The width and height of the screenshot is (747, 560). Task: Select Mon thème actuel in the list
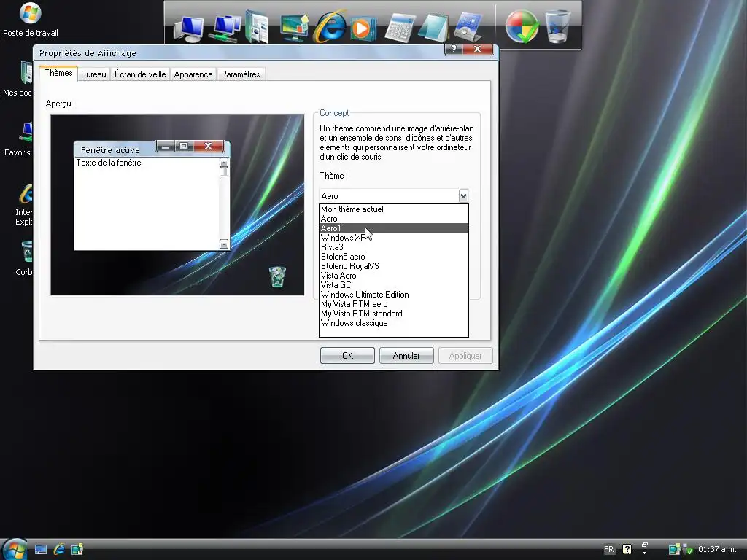coord(393,209)
